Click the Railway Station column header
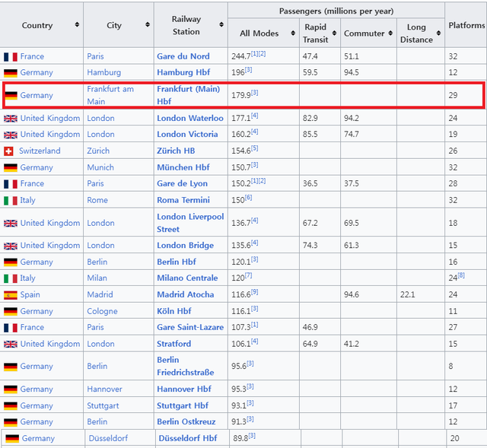The height and width of the screenshot is (448, 487). (x=186, y=25)
